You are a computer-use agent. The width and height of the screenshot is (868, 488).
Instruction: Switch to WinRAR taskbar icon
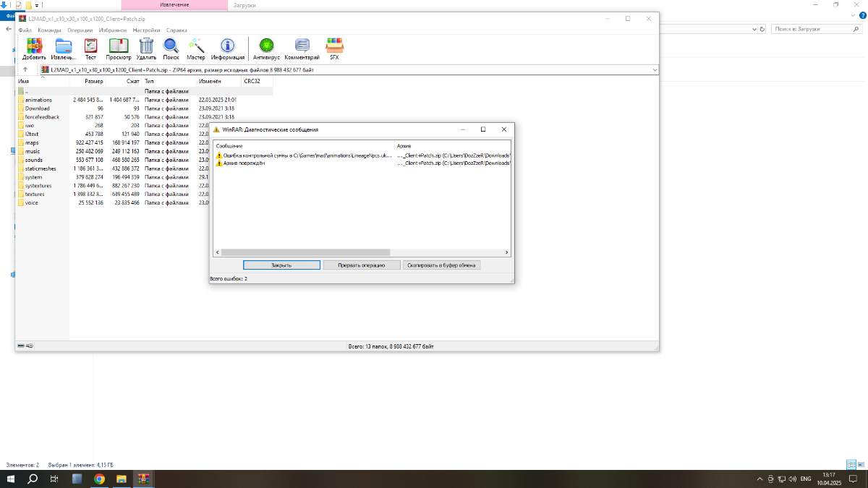click(x=143, y=479)
